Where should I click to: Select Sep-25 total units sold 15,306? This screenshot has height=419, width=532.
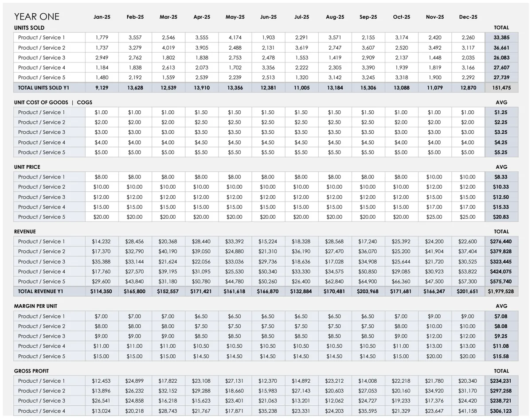(x=368, y=88)
